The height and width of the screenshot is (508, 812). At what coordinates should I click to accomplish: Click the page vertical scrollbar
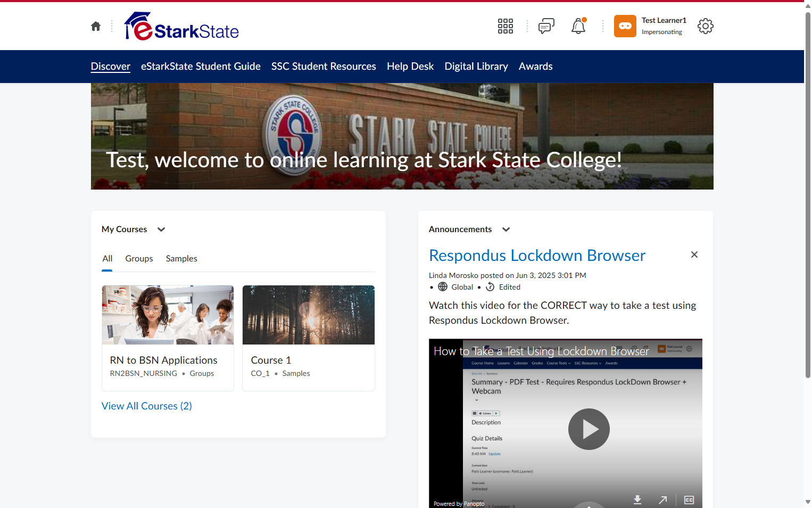808,195
